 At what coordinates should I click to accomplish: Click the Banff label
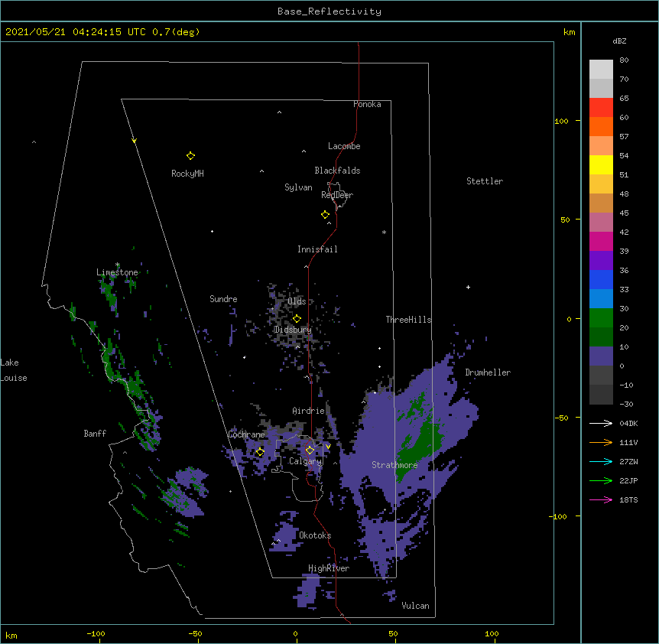tap(95, 434)
